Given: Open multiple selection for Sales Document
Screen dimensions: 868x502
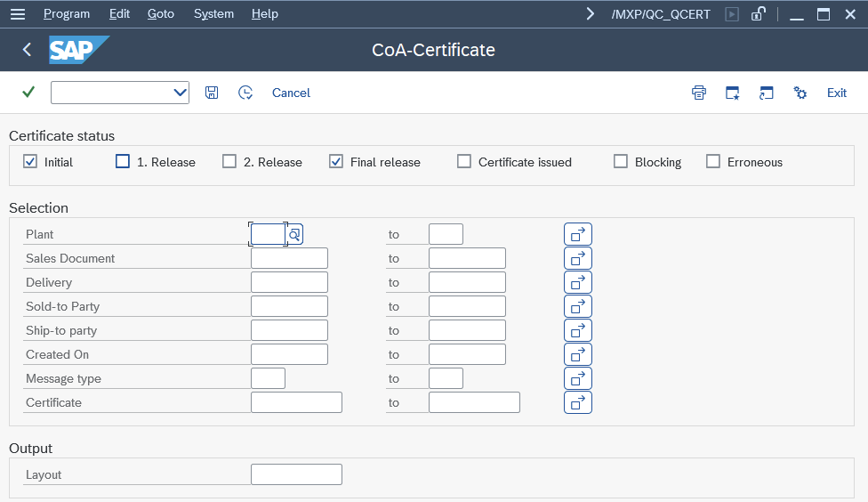Looking at the screenshot, I should [578, 258].
